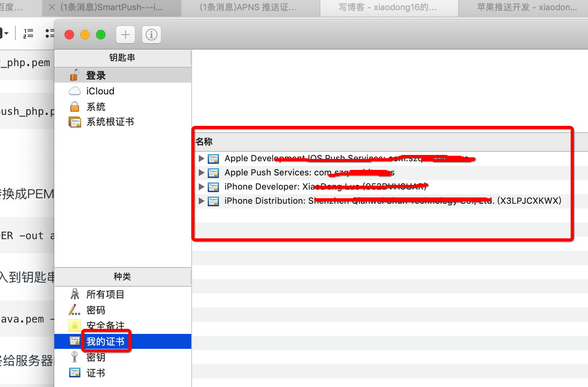Image resolution: width=588 pixels, height=387 pixels.
Task: Select the 我的证书 category
Action: [x=123, y=341]
